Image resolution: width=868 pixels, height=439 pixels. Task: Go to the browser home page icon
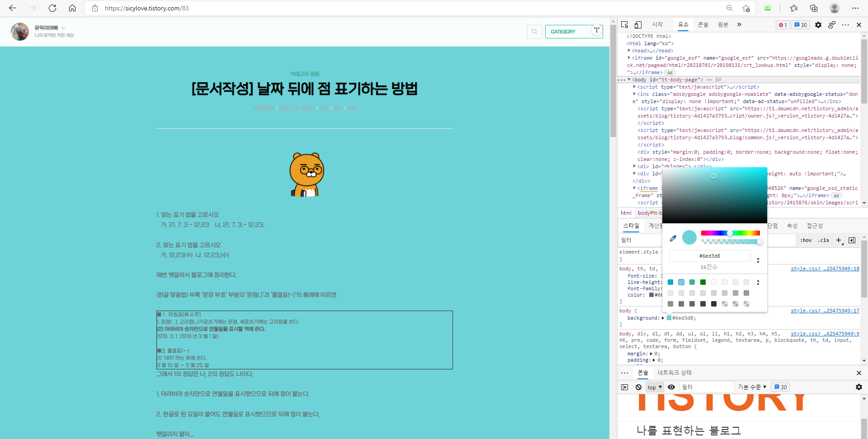[72, 8]
